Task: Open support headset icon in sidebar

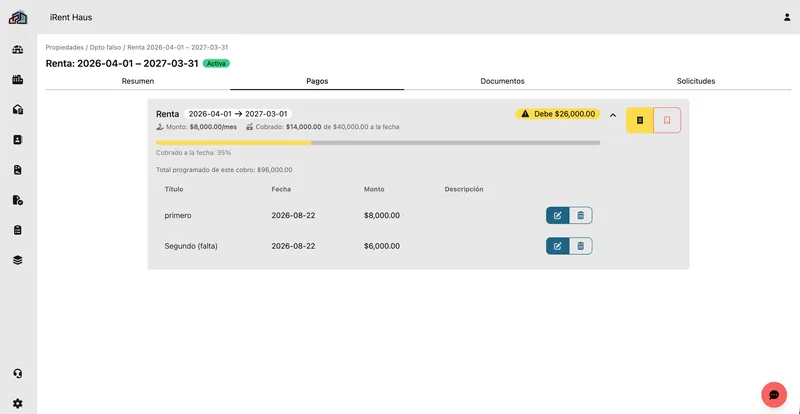Action: click(18, 374)
